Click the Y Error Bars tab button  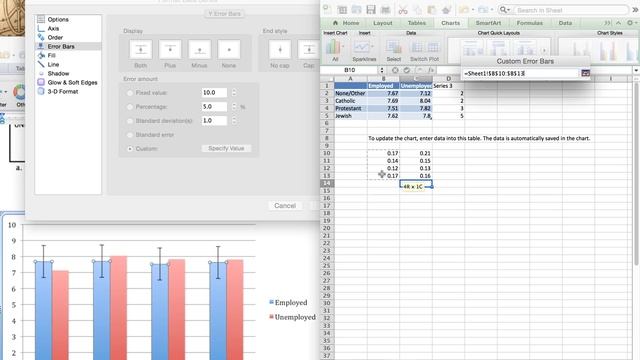point(224,13)
